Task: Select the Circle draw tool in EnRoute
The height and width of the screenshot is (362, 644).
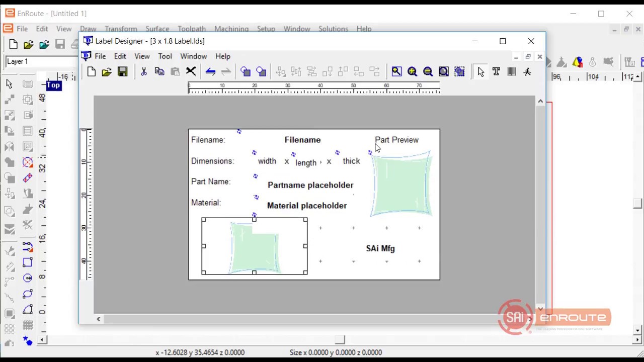Action: tap(28, 278)
